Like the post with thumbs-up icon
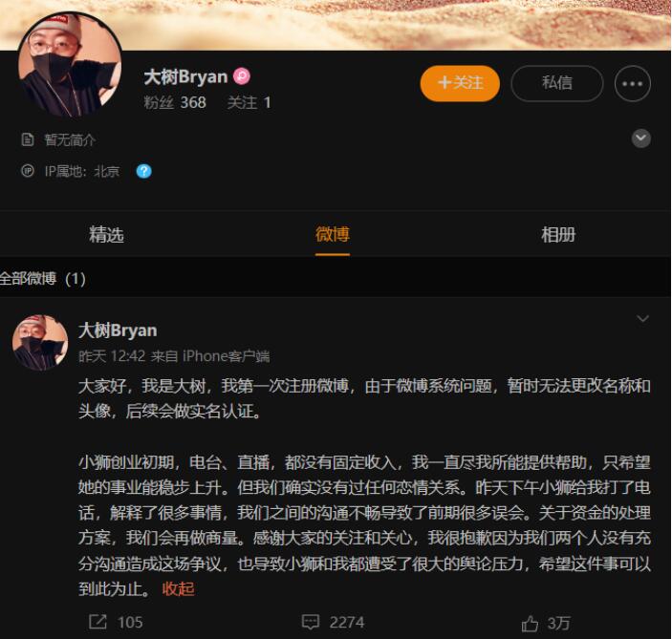Viewport: 672px width, 639px height. point(530,624)
